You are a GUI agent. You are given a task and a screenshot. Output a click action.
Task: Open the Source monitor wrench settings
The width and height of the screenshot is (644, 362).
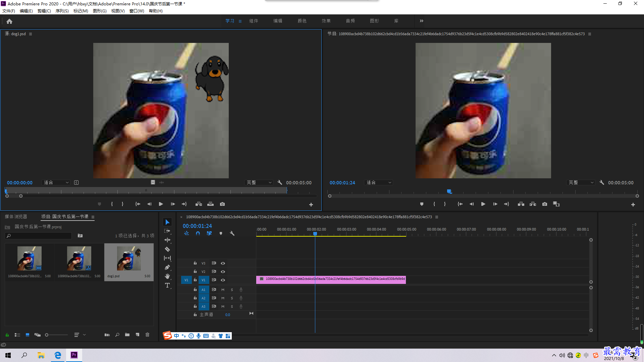point(280,183)
